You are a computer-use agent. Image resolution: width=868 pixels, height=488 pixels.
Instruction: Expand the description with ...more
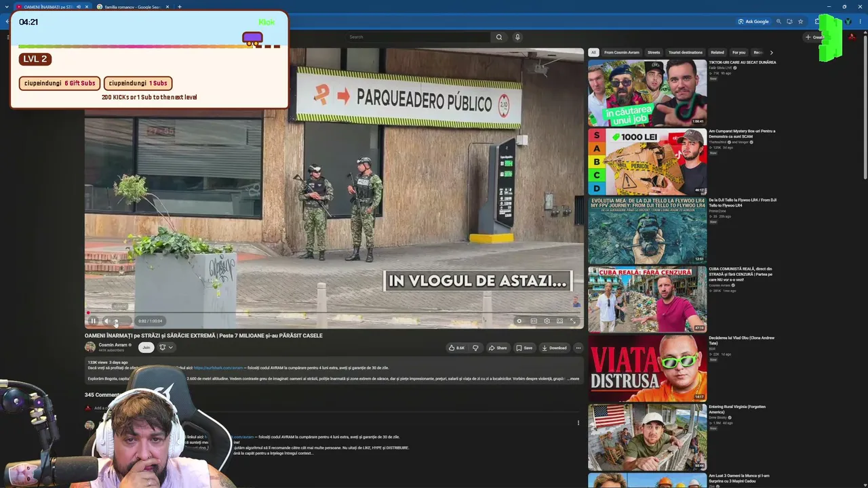574,379
